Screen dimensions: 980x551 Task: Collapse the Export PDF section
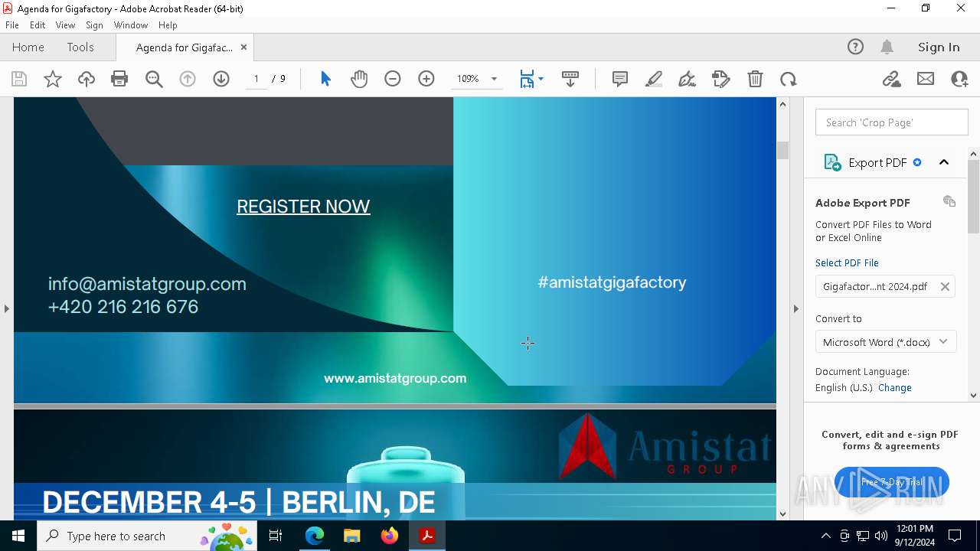(x=944, y=162)
